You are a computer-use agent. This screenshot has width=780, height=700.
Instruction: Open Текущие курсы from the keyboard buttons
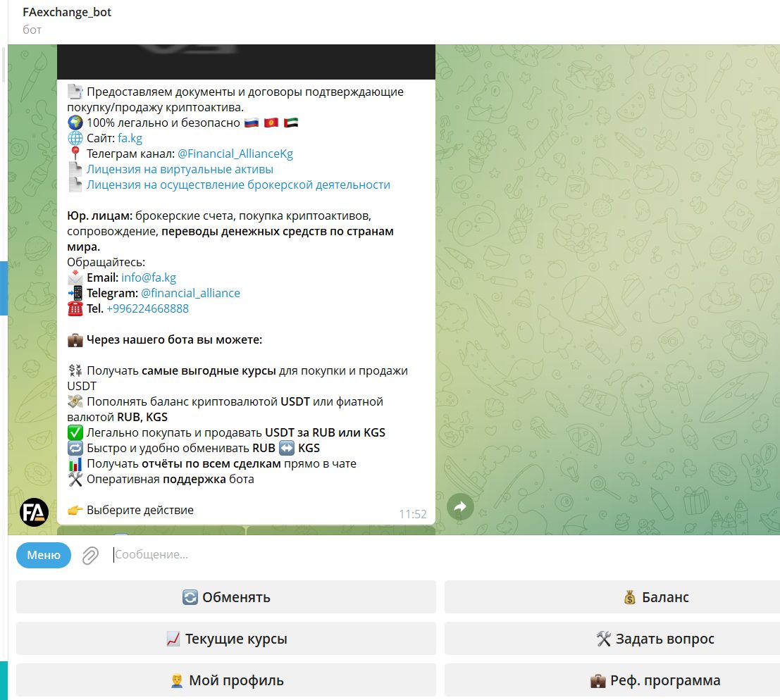click(x=226, y=638)
